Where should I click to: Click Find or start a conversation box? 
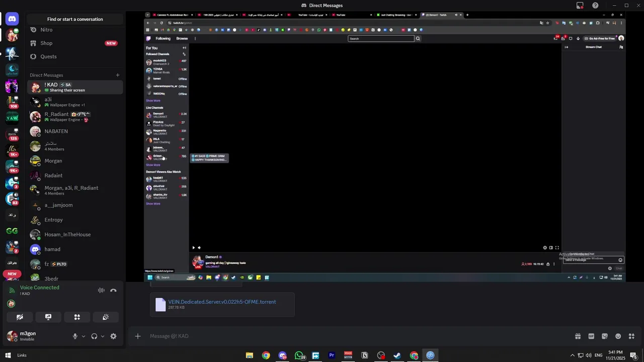tap(75, 19)
